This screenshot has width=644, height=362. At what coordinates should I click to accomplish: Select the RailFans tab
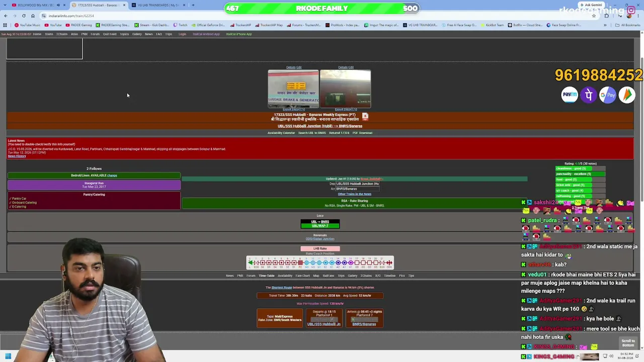(329, 276)
